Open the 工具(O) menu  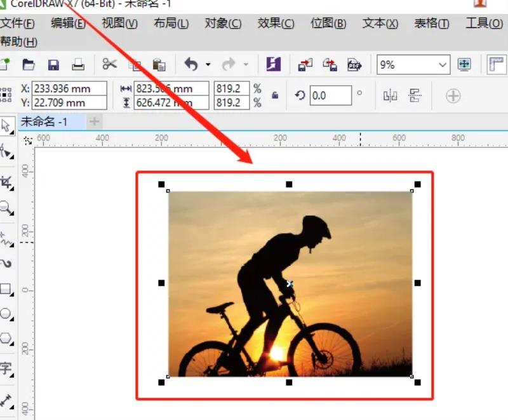[x=484, y=24]
